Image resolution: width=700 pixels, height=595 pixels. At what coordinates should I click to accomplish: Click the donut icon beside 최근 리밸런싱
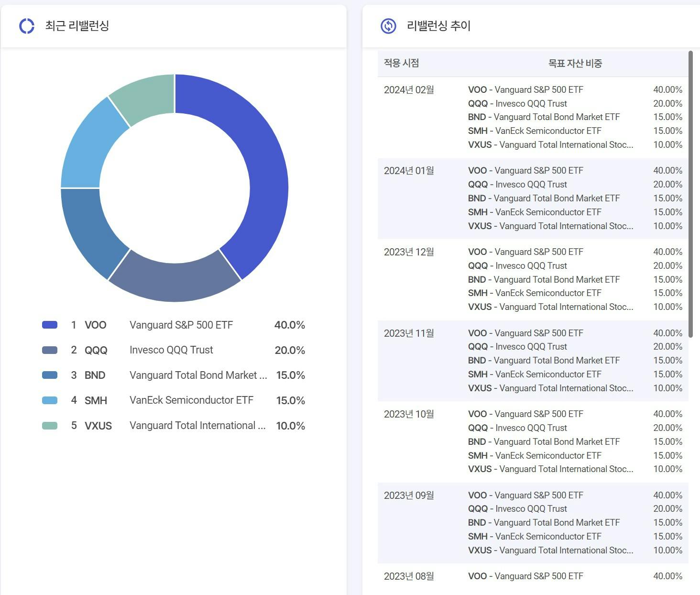click(x=27, y=26)
